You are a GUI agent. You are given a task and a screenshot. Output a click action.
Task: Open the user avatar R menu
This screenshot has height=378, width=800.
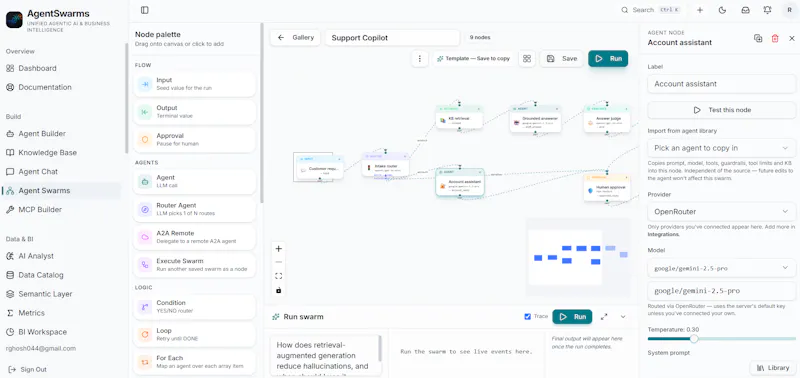pyautogui.click(x=790, y=10)
